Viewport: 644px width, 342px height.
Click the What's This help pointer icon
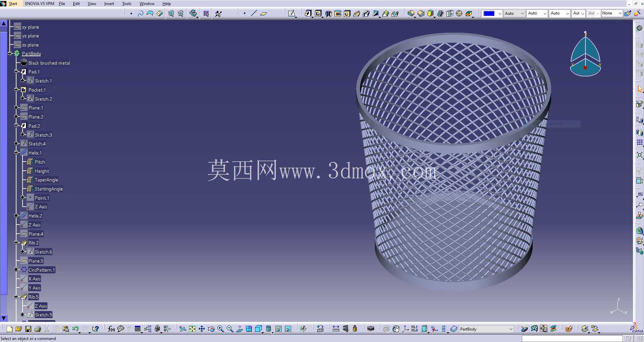point(96,329)
